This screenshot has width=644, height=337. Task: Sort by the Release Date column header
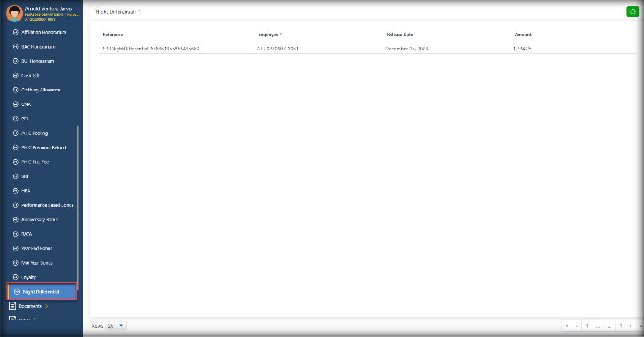tap(400, 35)
